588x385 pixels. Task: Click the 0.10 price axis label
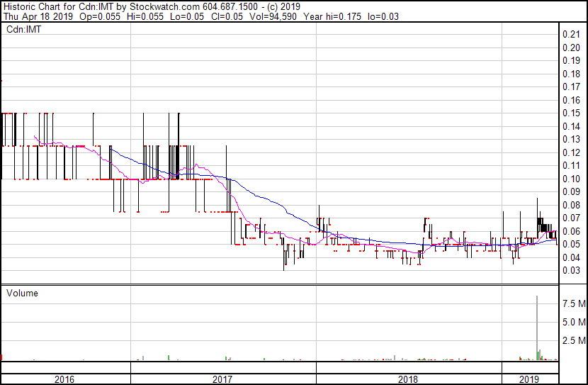pos(570,178)
